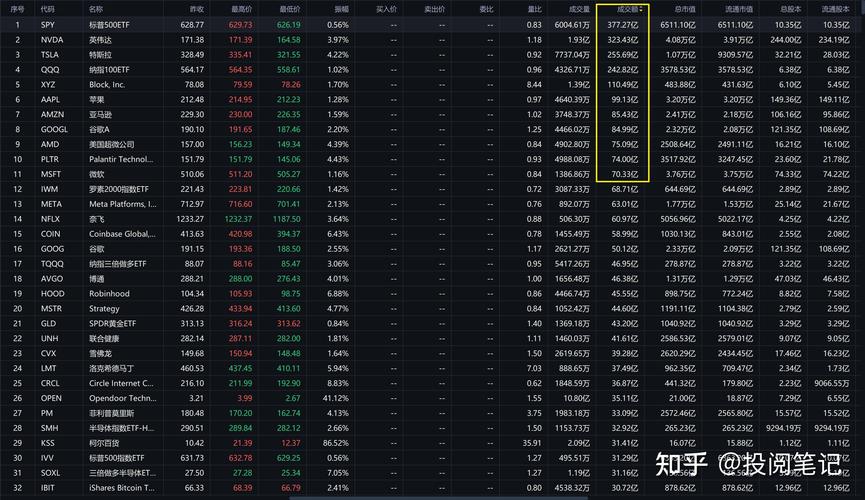865x500 pixels.
Task: Click the 洛克希德马丁 name cell
Action: point(111,368)
